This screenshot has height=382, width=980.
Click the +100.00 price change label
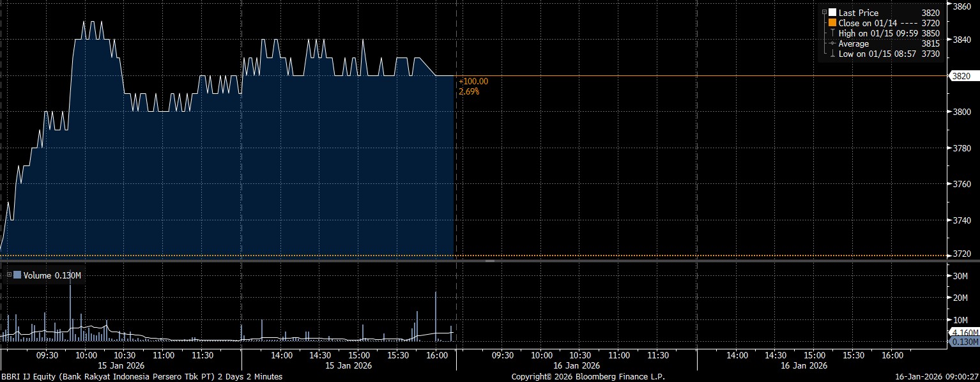[x=473, y=81]
